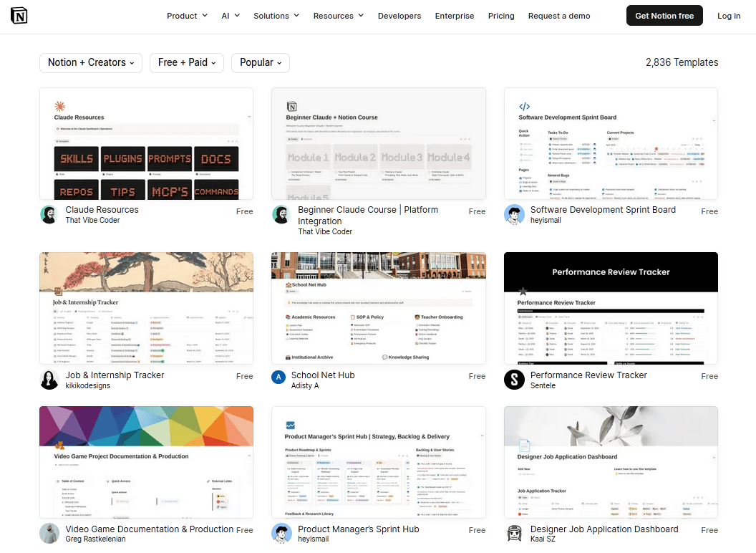Click sunburst icon in Claude Resources preview
This screenshot has width=756, height=553.
[x=60, y=106]
